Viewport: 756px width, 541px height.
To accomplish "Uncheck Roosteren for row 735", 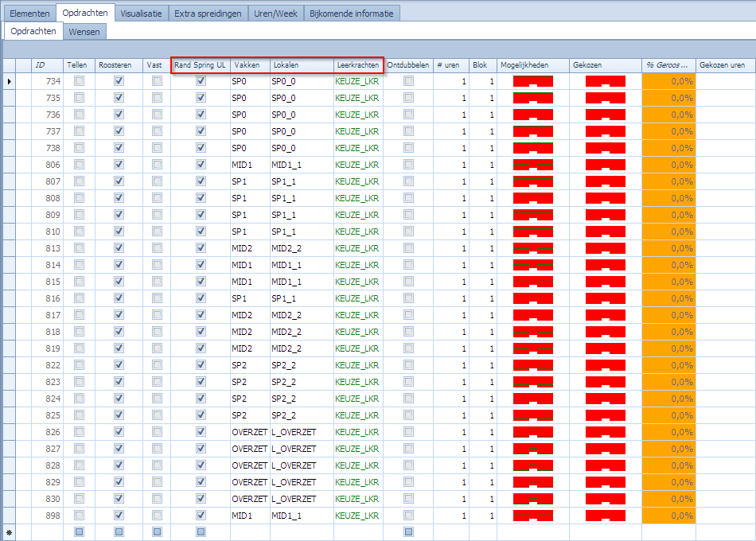I will (x=119, y=98).
